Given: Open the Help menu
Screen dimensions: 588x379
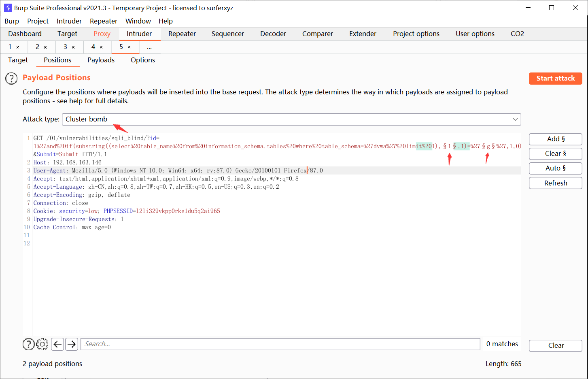Looking at the screenshot, I should tap(166, 21).
